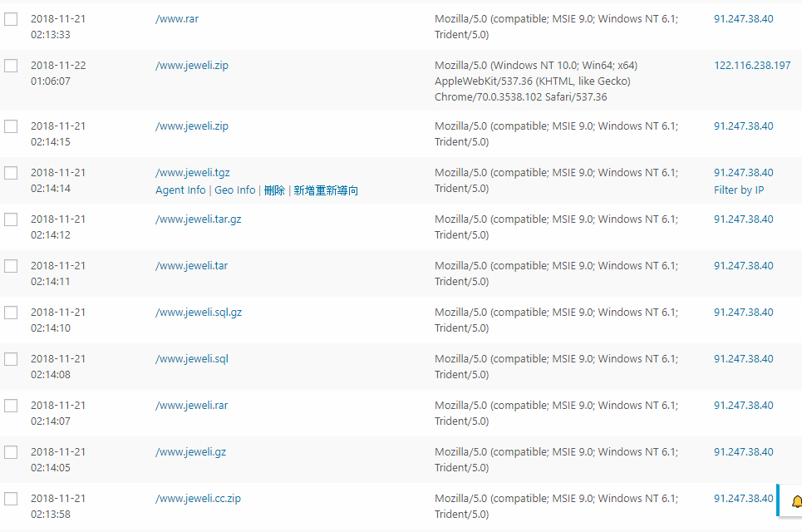The height and width of the screenshot is (532, 802).
Task: Click the /www.jeweli.rar URL link
Action: point(191,406)
